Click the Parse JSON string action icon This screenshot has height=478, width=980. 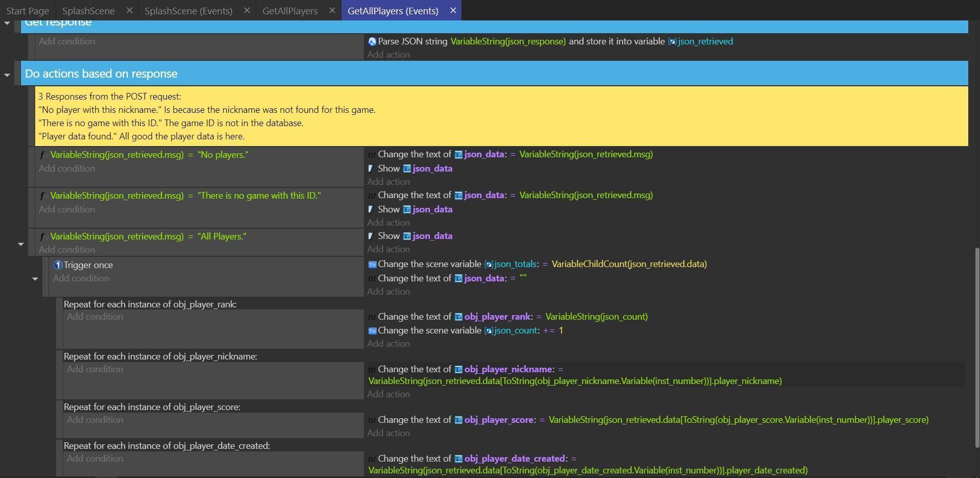tap(372, 41)
